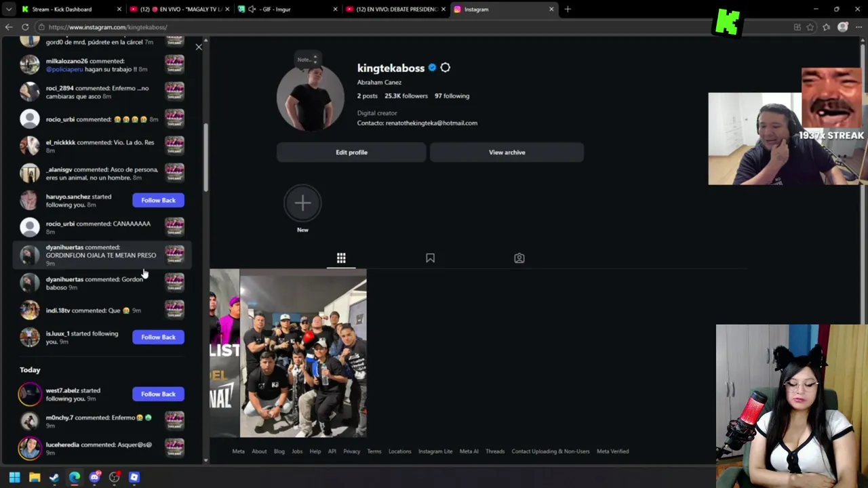Switch to the Tagged photos tab
This screenshot has height=488, width=868.
tap(519, 258)
